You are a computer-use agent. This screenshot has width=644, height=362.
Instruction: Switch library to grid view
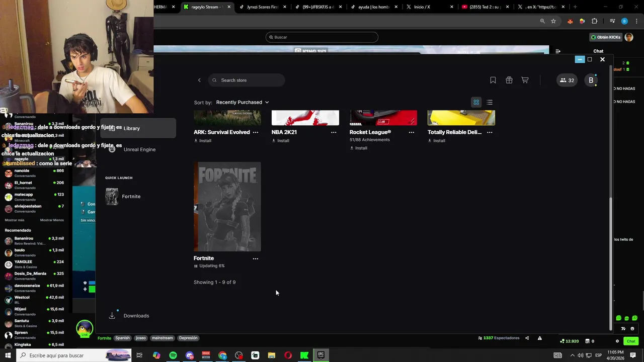(476, 103)
